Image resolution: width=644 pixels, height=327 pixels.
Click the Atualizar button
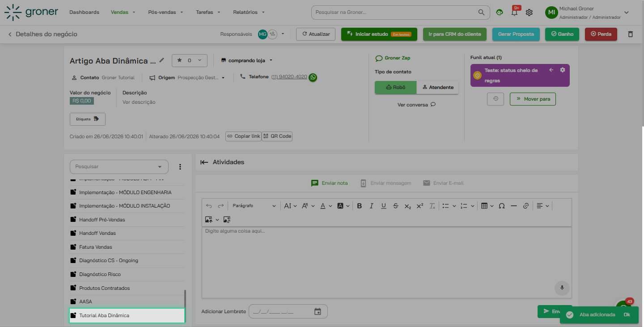[316, 34]
